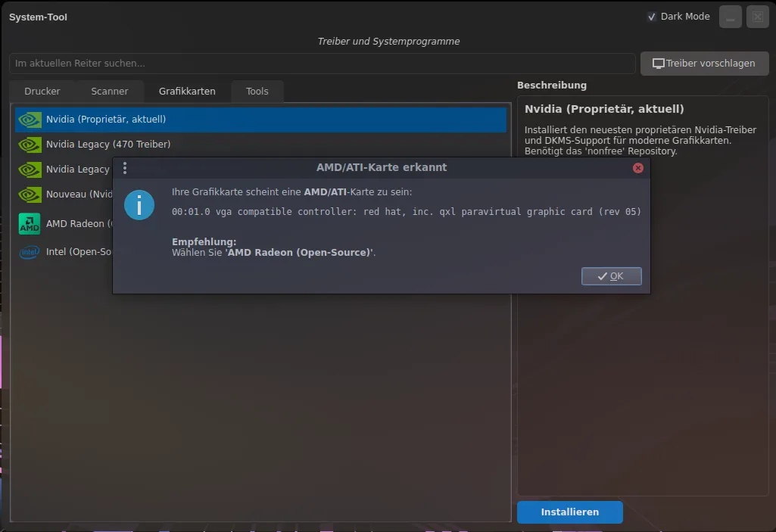Screen dimensions: 776x532
Task: Select the Nouveau driver list entry
Action: pyautogui.click(x=64, y=194)
